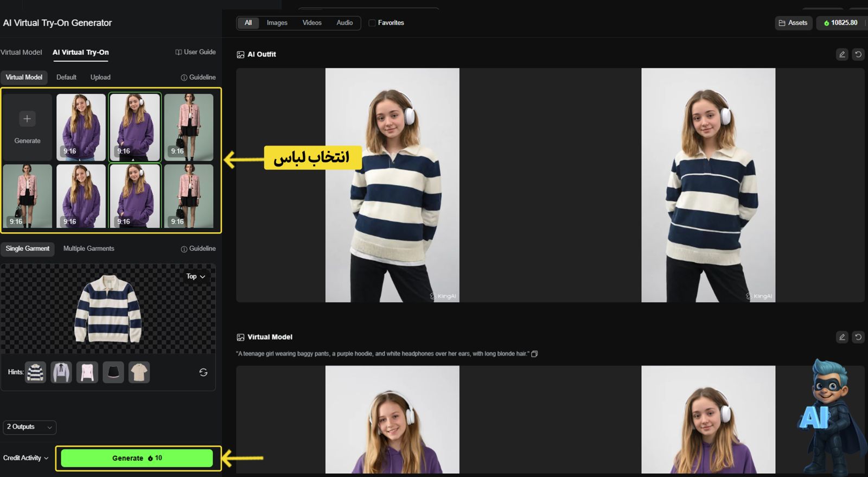Pick the black skirt hint icon
The image size is (868, 477).
pos(113,372)
